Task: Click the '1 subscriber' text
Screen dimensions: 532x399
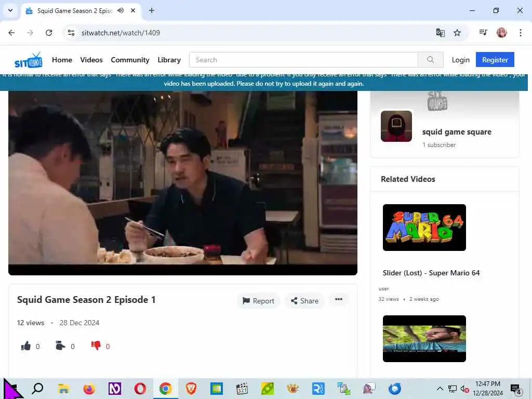Action: click(438, 145)
